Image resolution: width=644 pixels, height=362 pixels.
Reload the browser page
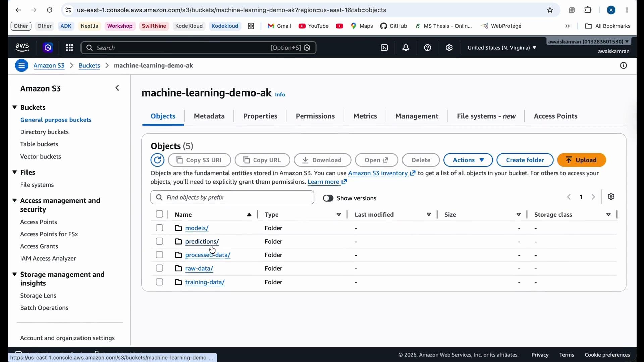[50, 10]
